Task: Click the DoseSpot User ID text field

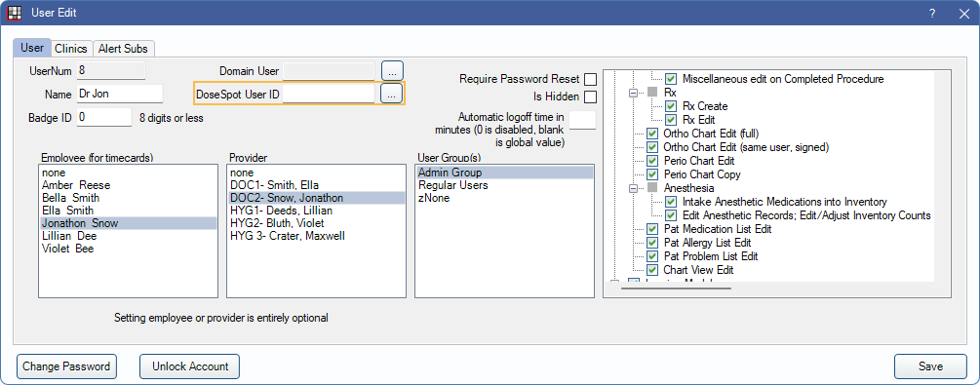Action: tap(330, 95)
